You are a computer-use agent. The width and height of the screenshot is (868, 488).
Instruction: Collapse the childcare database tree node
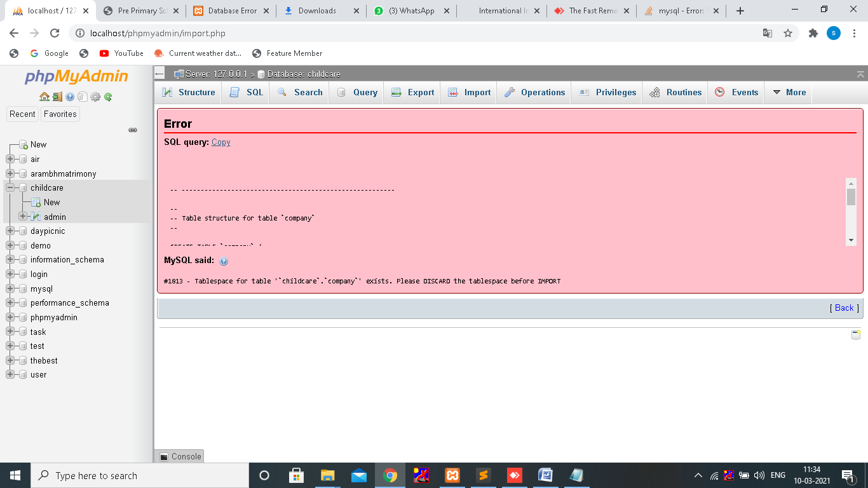(10, 188)
